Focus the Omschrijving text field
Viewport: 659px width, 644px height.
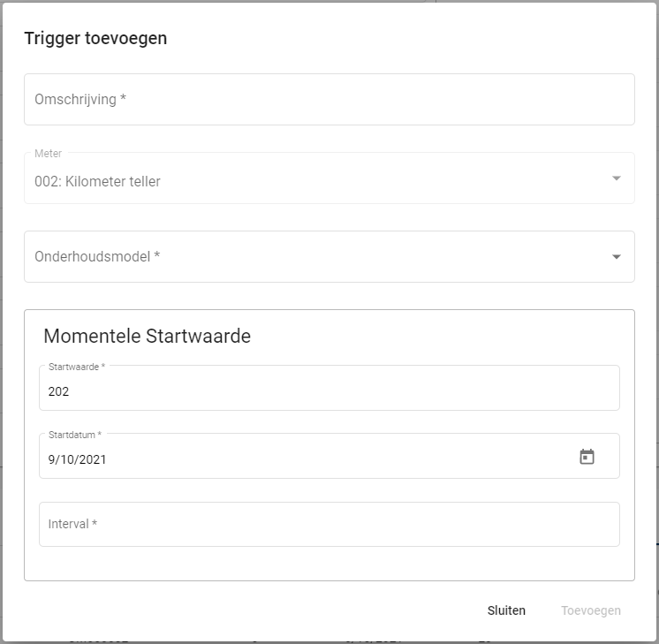point(329,100)
